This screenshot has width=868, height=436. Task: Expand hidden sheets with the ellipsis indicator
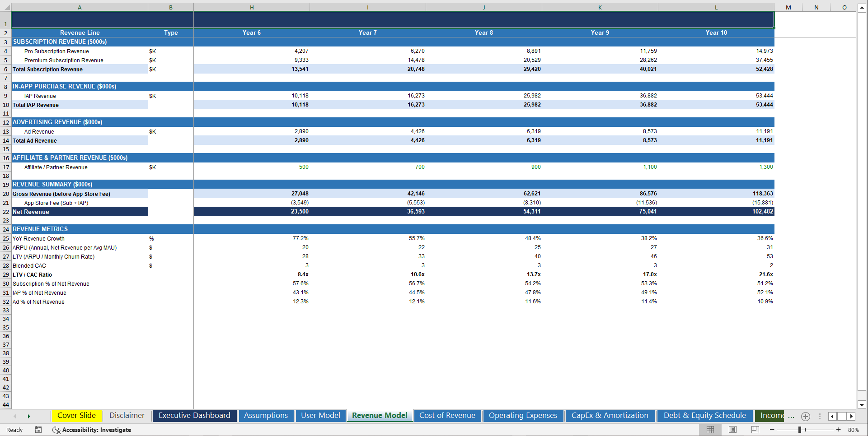tap(791, 417)
